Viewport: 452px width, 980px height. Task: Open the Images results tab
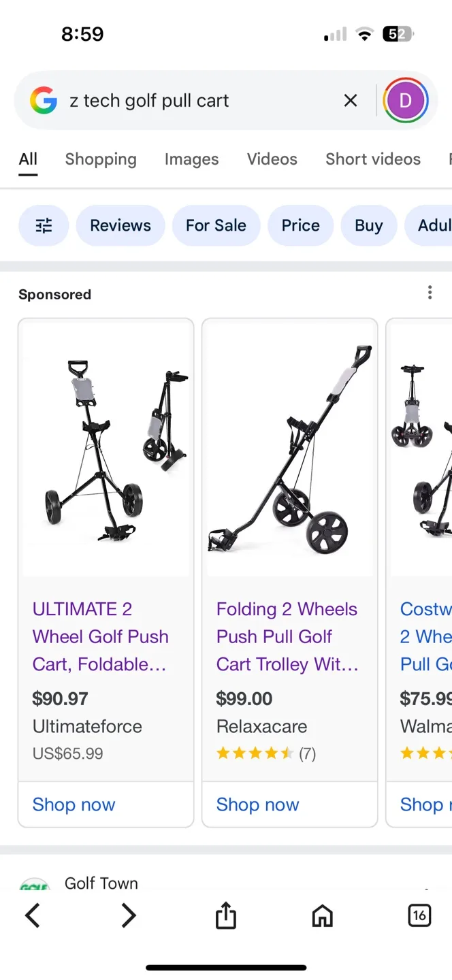tap(191, 159)
